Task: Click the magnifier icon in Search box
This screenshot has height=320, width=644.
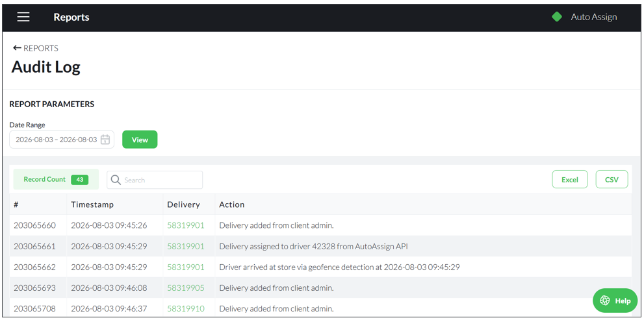Action: pyautogui.click(x=116, y=180)
